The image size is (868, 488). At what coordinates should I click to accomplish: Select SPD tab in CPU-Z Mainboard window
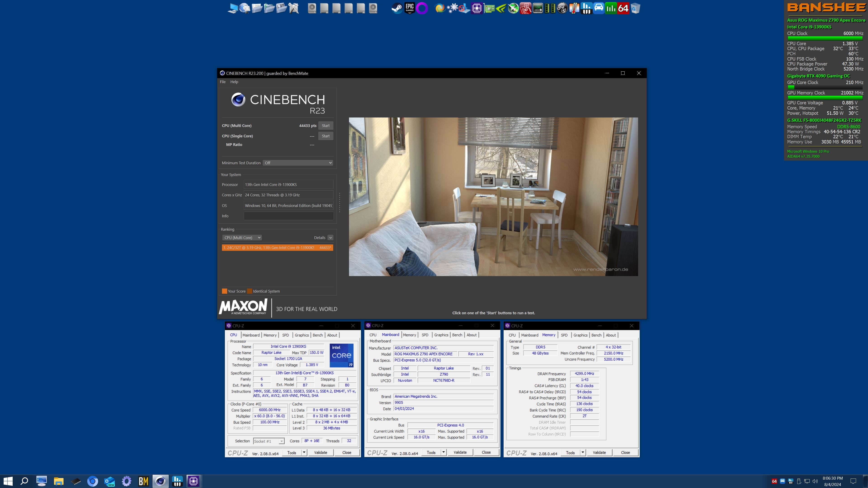coord(425,335)
